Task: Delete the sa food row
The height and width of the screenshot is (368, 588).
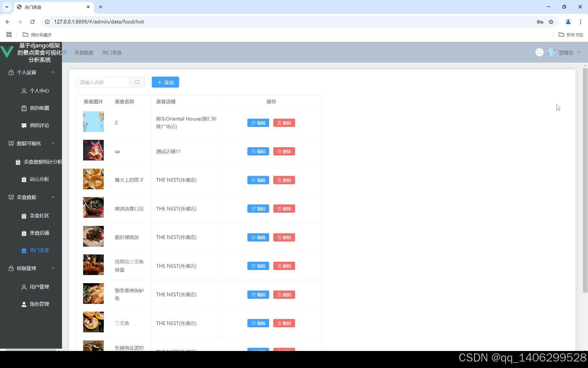Action: click(284, 151)
